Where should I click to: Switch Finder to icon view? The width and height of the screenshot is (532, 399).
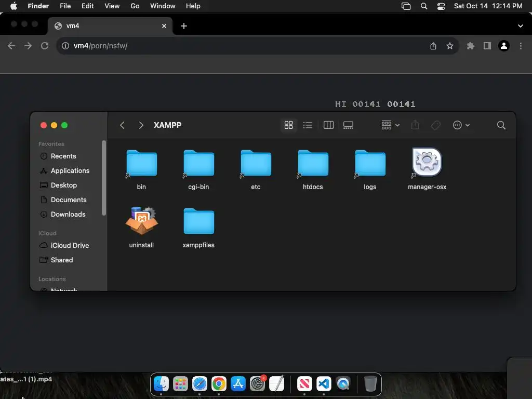coord(288,125)
